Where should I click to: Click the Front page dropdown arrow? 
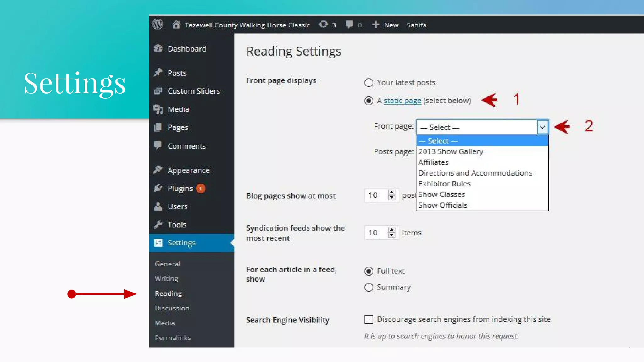point(542,127)
